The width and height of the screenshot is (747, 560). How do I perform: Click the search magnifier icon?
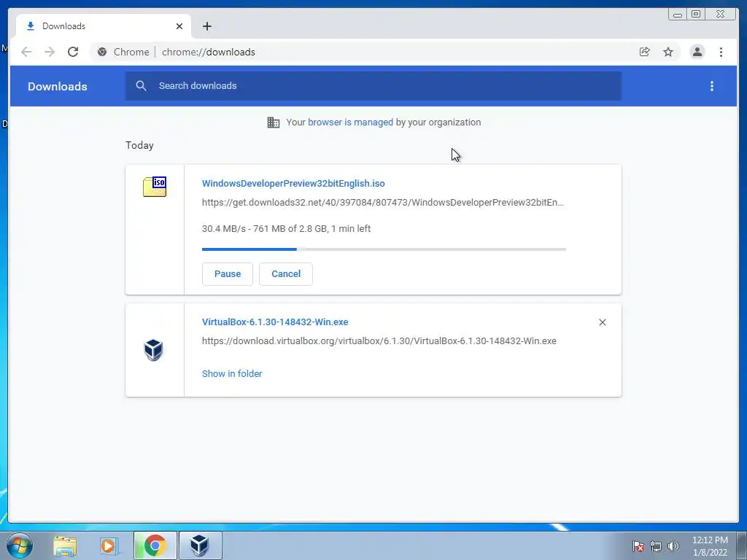(141, 86)
